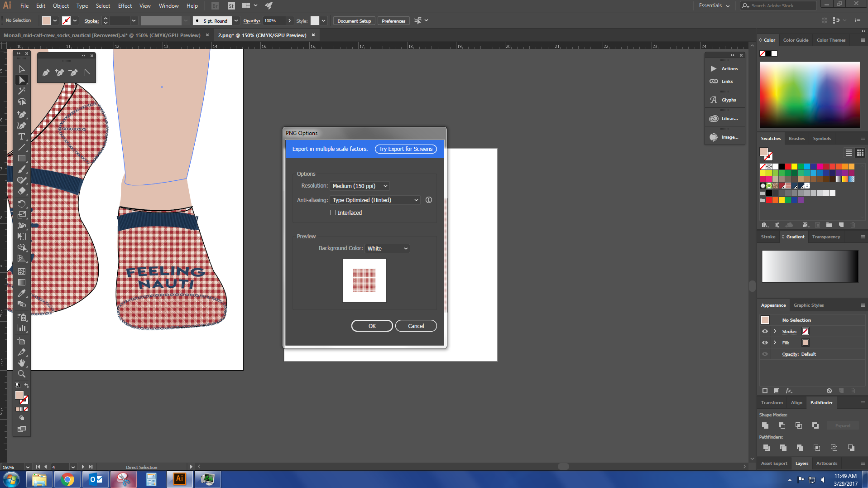868x488 pixels.
Task: Open the Resolution dropdown
Action: [359, 186]
